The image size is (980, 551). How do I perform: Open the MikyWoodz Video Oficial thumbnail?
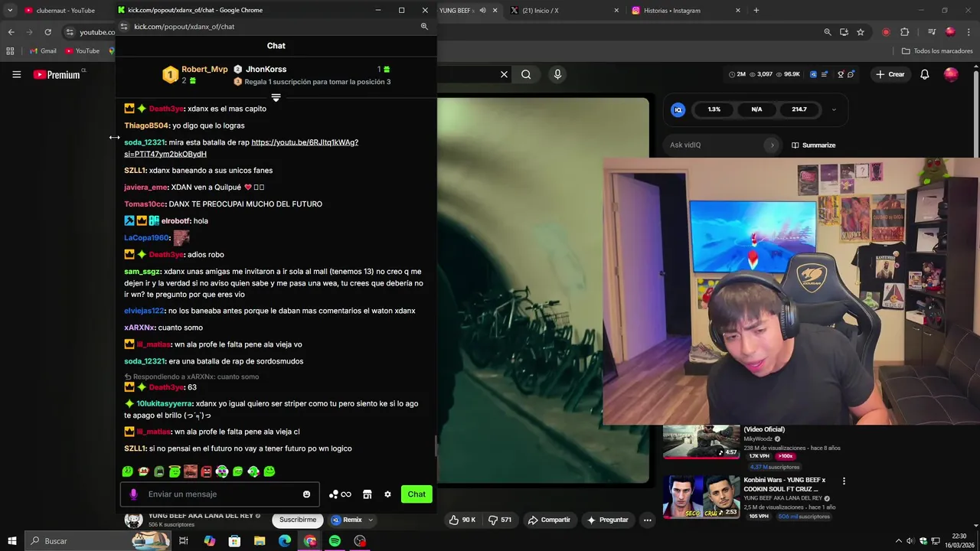(x=701, y=442)
